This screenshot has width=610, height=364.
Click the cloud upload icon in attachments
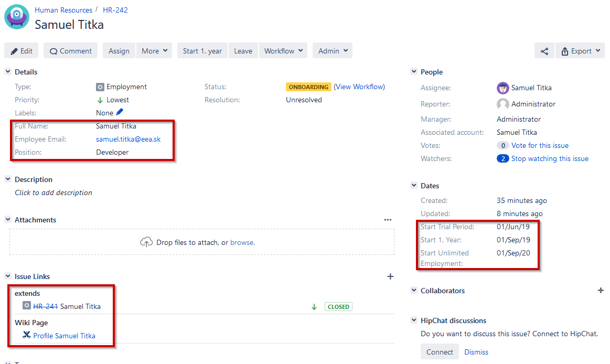(146, 242)
